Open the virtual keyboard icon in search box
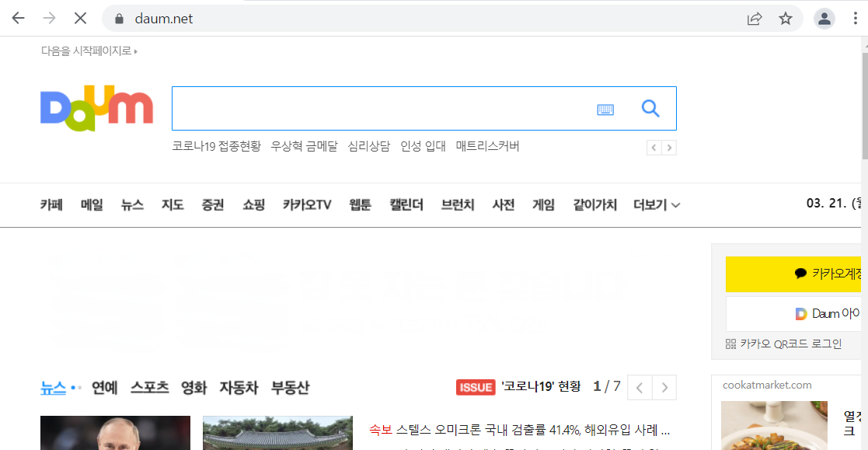 pos(605,110)
